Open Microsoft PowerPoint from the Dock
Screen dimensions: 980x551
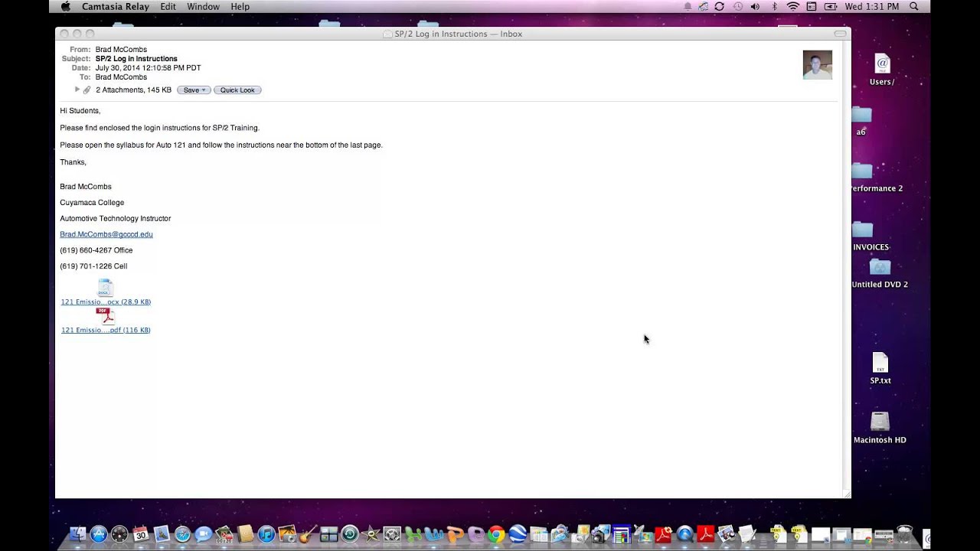[454, 534]
